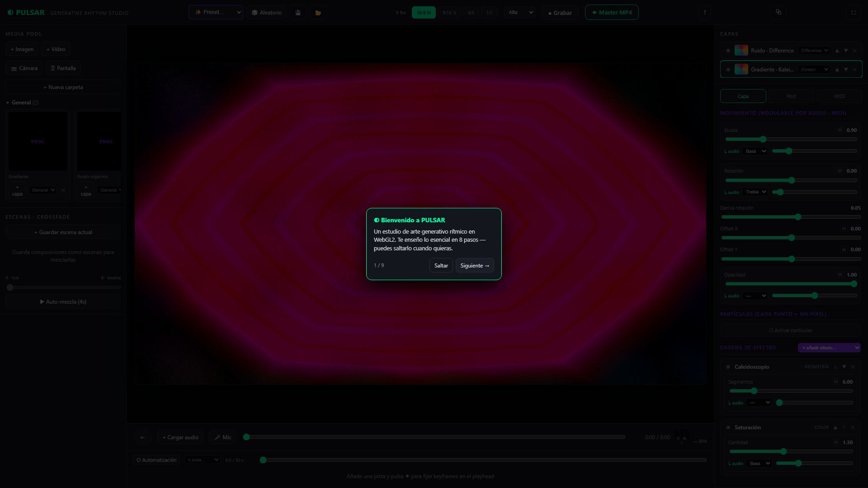Click the Pantalla screen capture button

coord(63,68)
